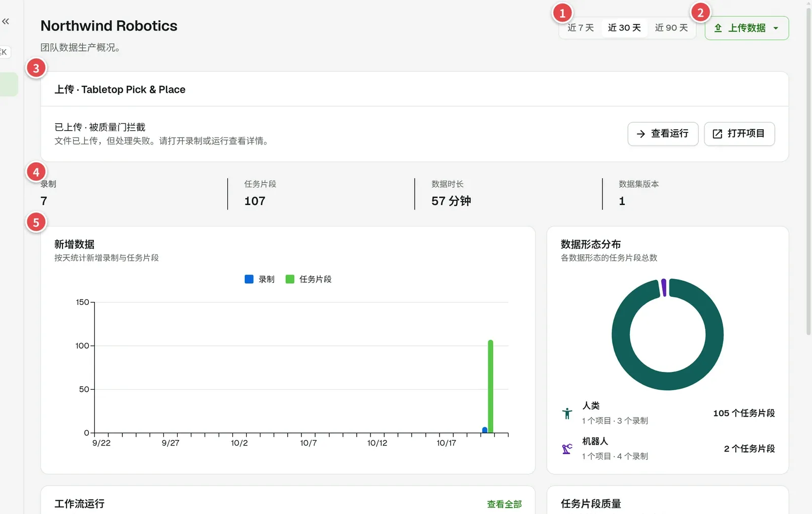Click the highlighted green sidebar item
Viewport: 812px width, 514px height.
(x=9, y=84)
